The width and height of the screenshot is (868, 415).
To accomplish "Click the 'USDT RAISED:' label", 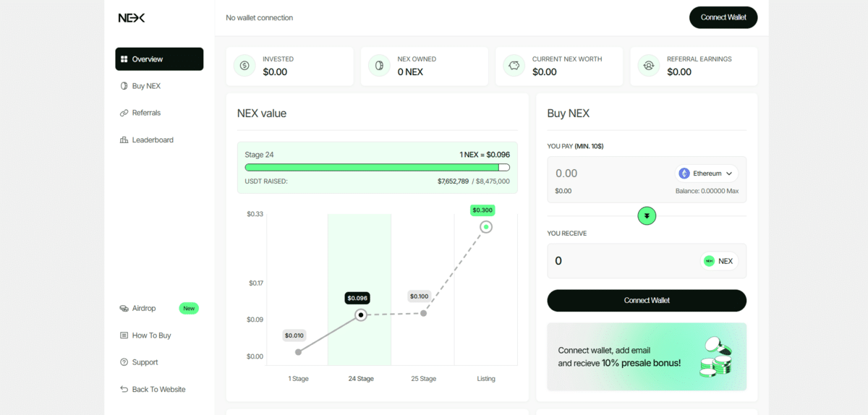I will pyautogui.click(x=266, y=181).
